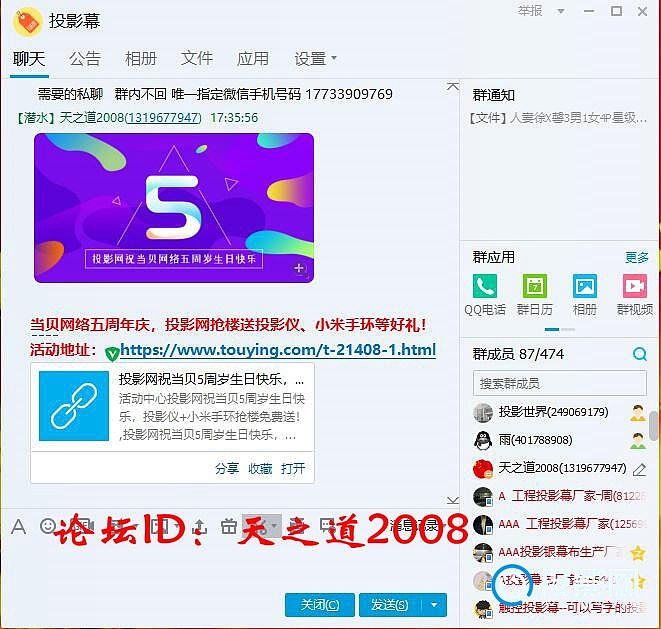Click the 投影幕 group avatar tag icon
Viewport: 661px width, 629px height.
point(27,21)
